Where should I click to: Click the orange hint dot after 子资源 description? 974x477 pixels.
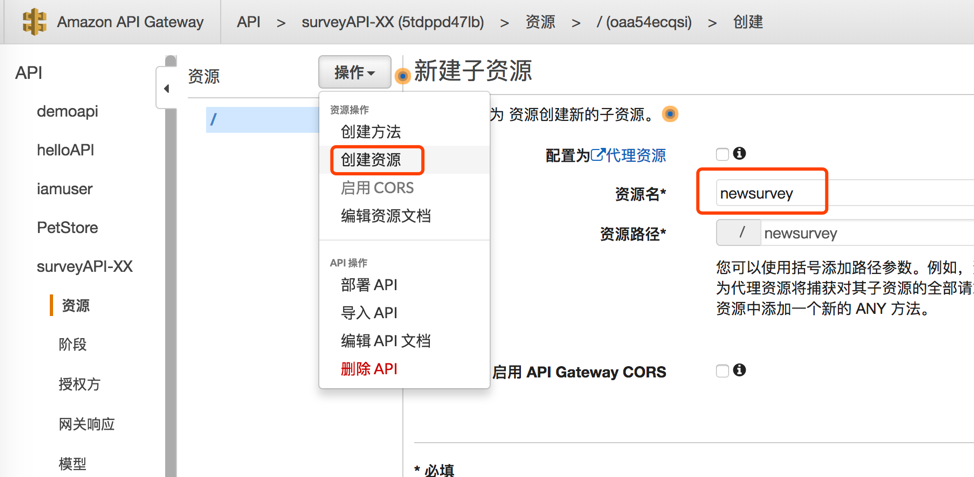[670, 114]
